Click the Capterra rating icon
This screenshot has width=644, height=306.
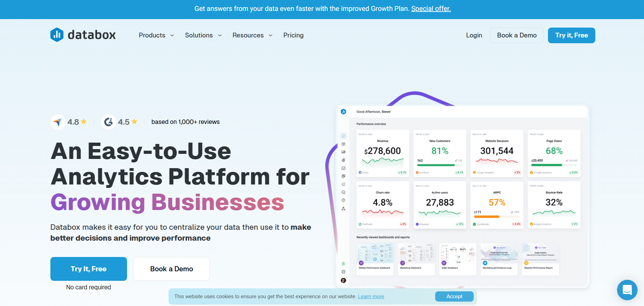pos(58,122)
